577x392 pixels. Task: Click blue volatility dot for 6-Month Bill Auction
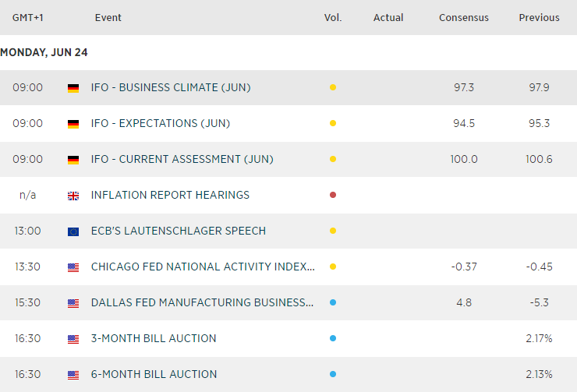pos(333,374)
